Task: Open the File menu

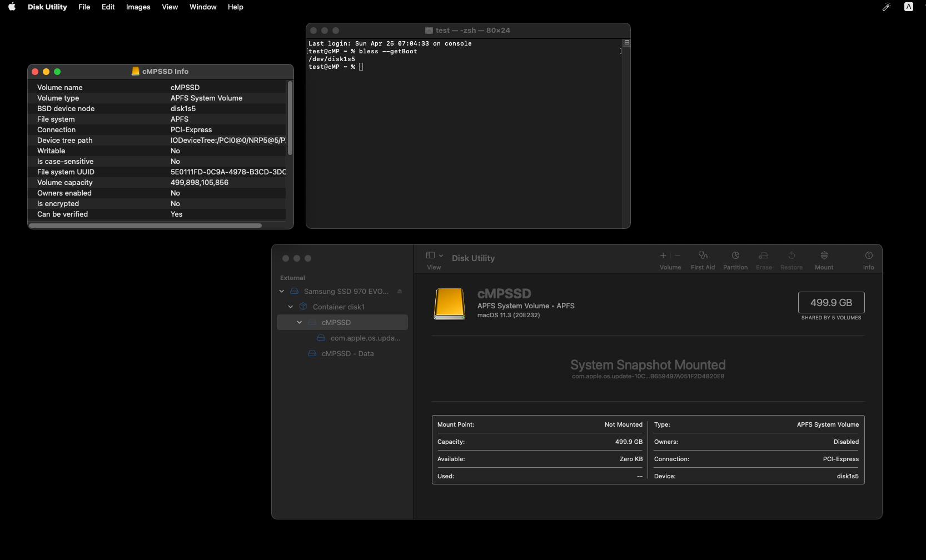Action: (84, 7)
